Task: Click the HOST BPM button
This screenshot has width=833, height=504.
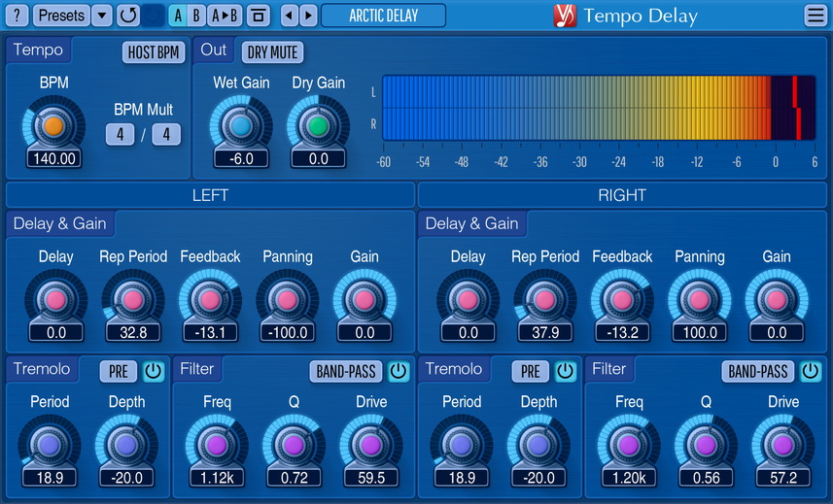Action: click(x=154, y=52)
